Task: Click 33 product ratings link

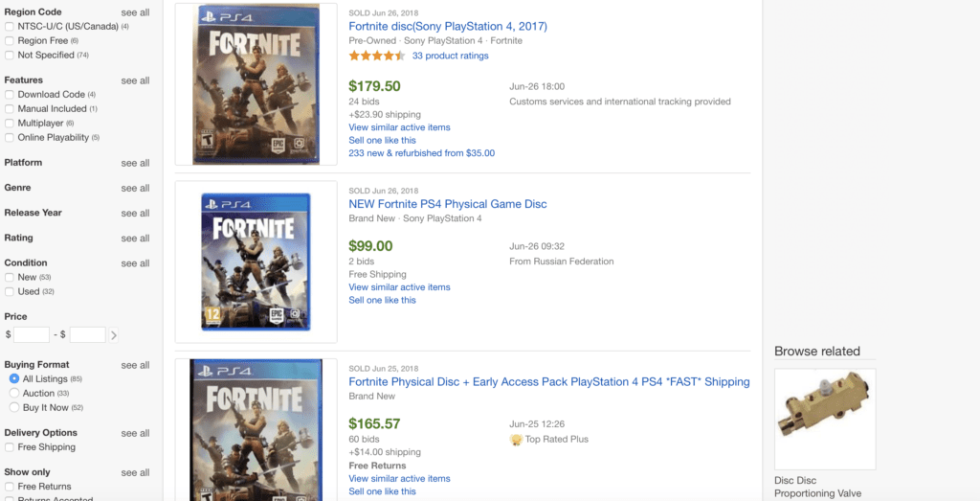Action: [451, 56]
